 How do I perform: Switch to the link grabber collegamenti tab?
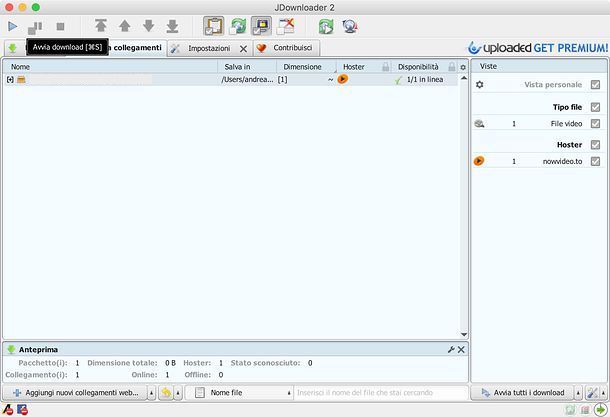137,47
